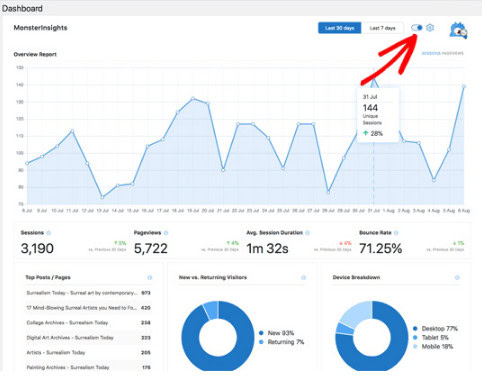Click the Top Posts / Pages info icon

pos(150,278)
